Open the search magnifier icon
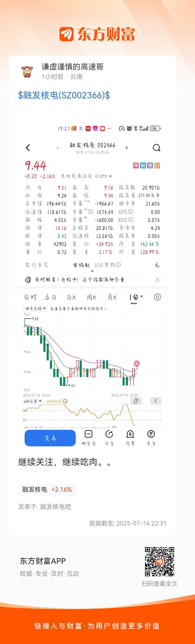Image resolution: width=195 pixels, height=644 pixels. pyautogui.click(x=156, y=148)
